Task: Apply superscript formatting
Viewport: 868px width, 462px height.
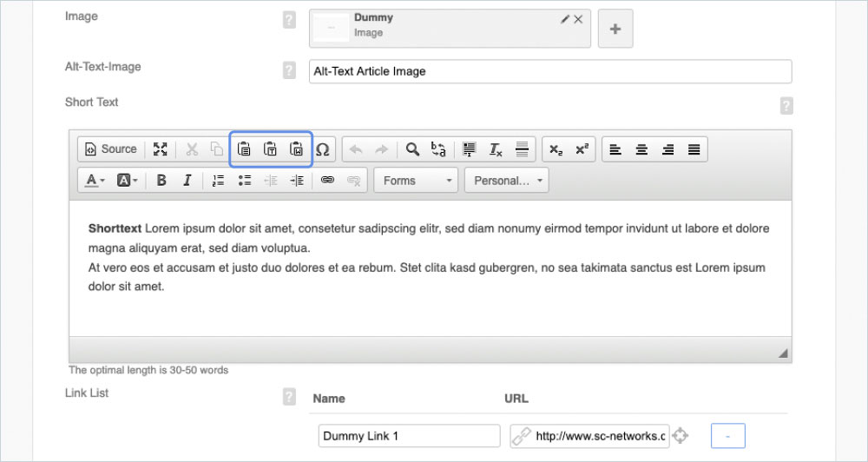Action: [x=582, y=149]
